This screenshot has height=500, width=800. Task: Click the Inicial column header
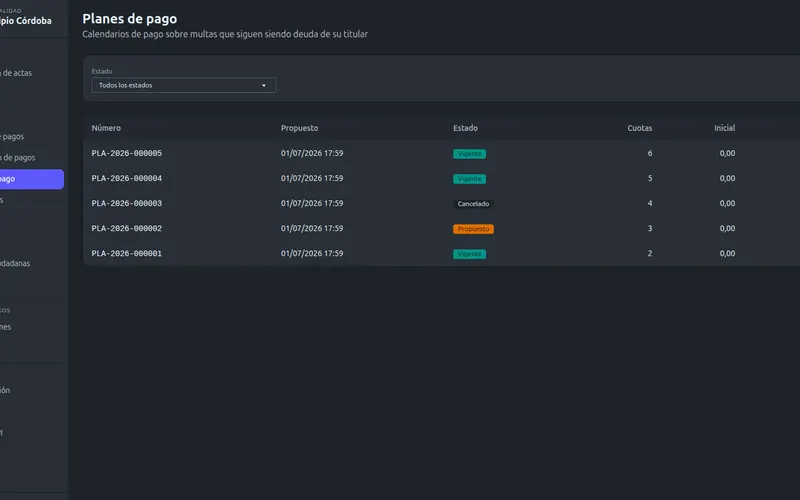[724, 128]
